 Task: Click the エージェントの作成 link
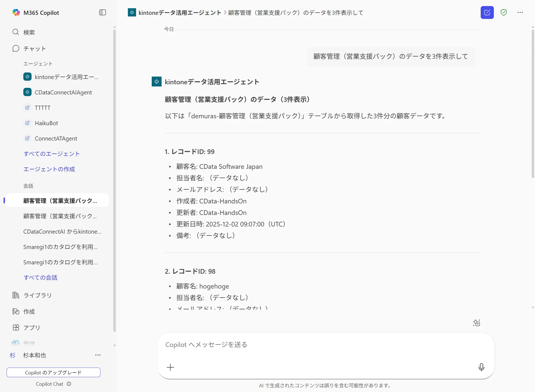[x=49, y=169]
